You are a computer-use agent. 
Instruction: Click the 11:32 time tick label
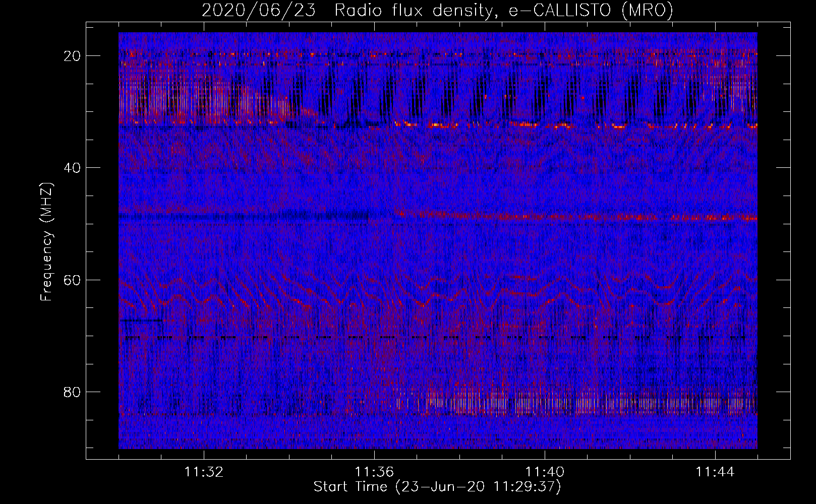(204, 472)
